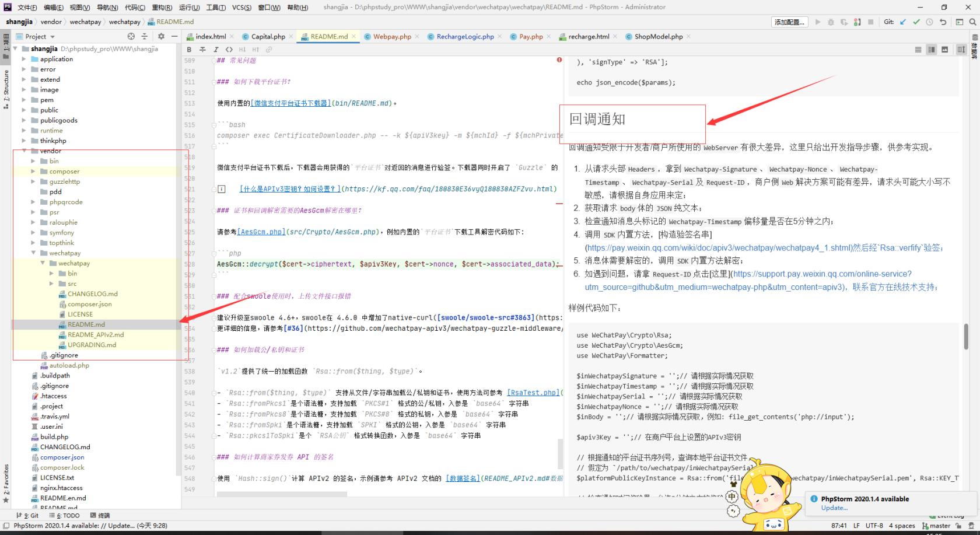
Task: Toggle the tool window bars icon in status bar
Action: coord(6,525)
